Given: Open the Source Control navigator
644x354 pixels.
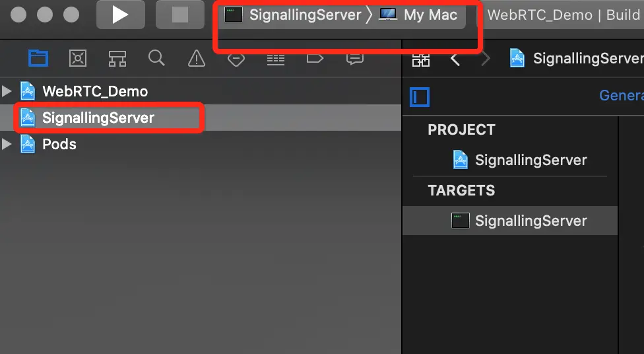Looking at the screenshot, I should [x=78, y=58].
